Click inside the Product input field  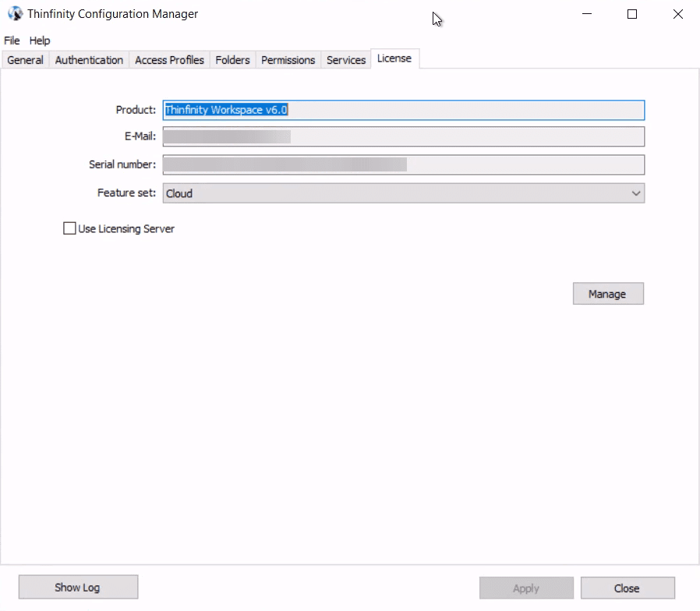[x=402, y=110]
